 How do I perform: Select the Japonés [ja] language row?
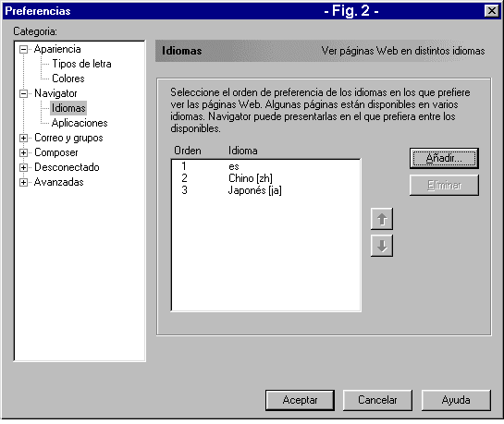(265, 190)
